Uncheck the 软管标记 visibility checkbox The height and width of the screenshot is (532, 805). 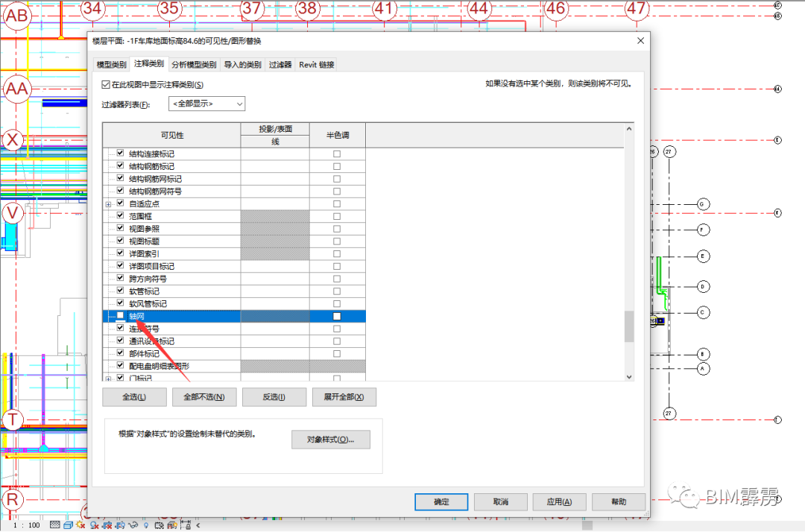120,291
